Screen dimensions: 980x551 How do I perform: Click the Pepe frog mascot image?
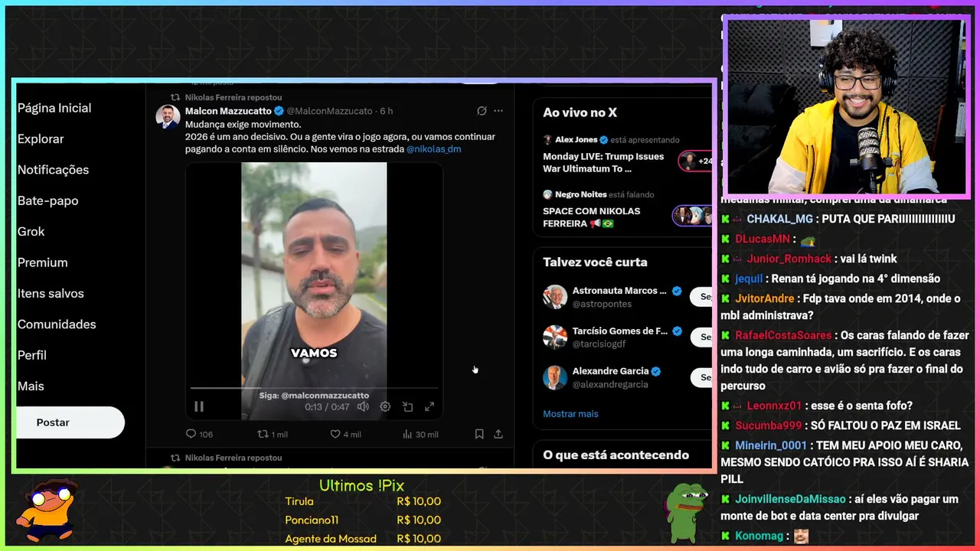pos(686,511)
